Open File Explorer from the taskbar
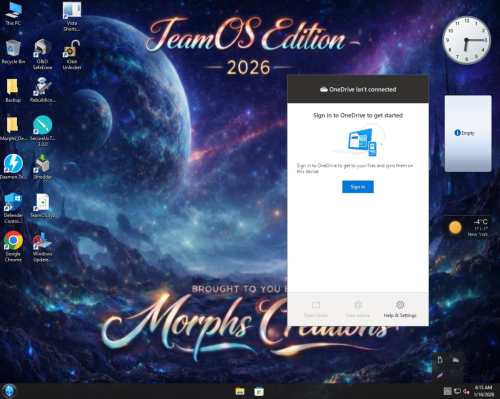This screenshot has width=500, height=399. (240, 391)
